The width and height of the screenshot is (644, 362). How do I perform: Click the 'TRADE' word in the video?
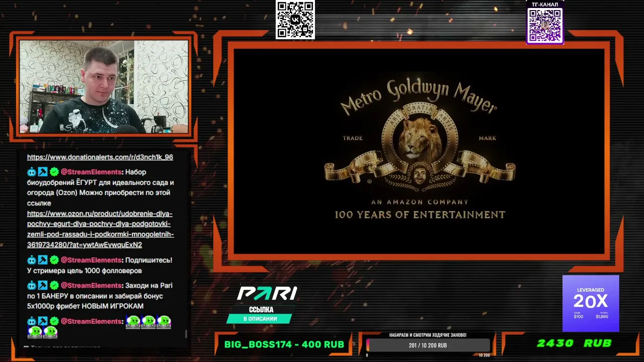(353, 138)
